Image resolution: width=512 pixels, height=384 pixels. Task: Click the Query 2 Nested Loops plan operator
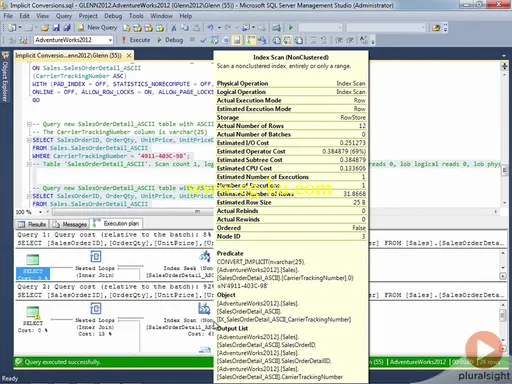coord(95,319)
